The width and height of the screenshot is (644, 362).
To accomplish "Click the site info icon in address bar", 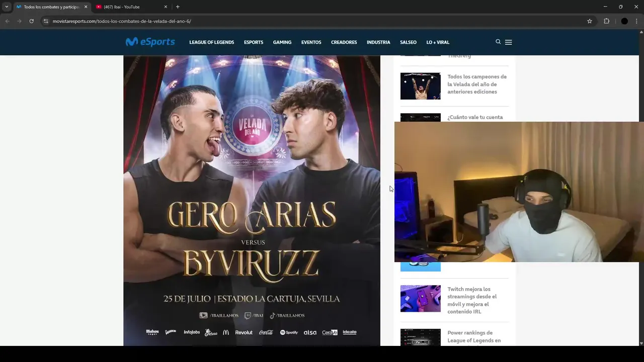I will pyautogui.click(x=46, y=21).
